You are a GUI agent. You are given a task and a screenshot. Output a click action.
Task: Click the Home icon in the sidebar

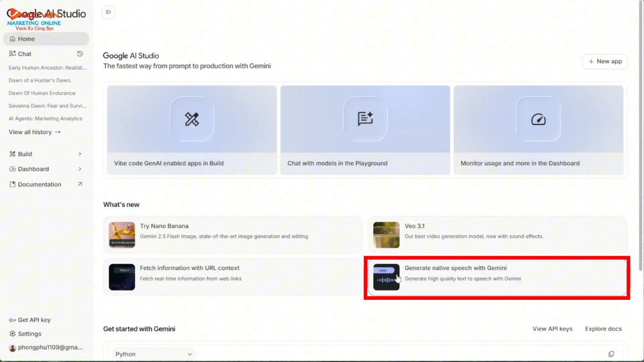click(12, 39)
